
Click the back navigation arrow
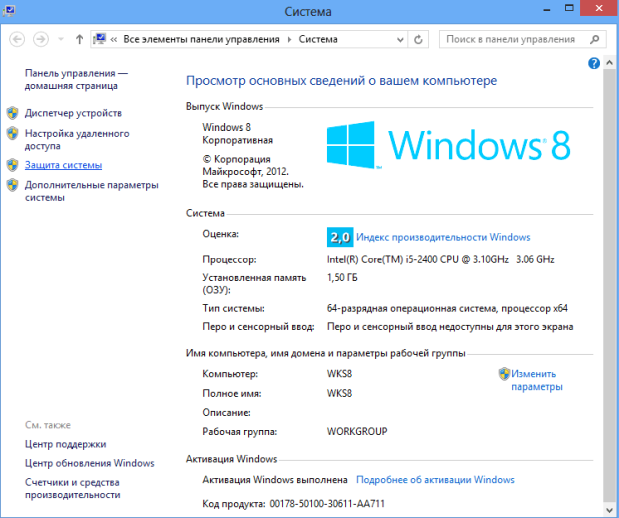[17, 39]
